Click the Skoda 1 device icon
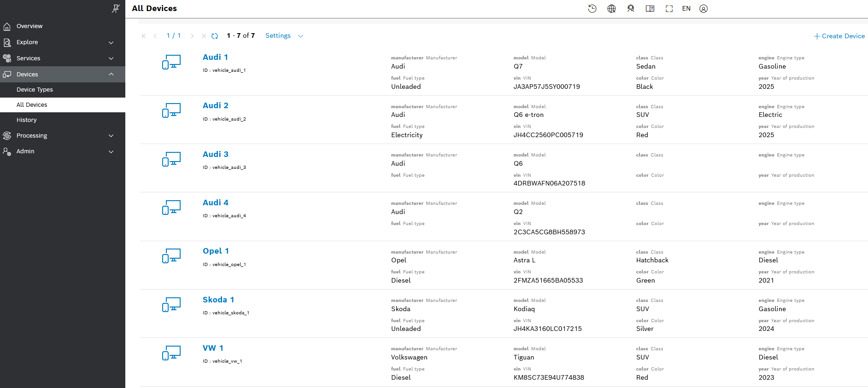 click(171, 305)
